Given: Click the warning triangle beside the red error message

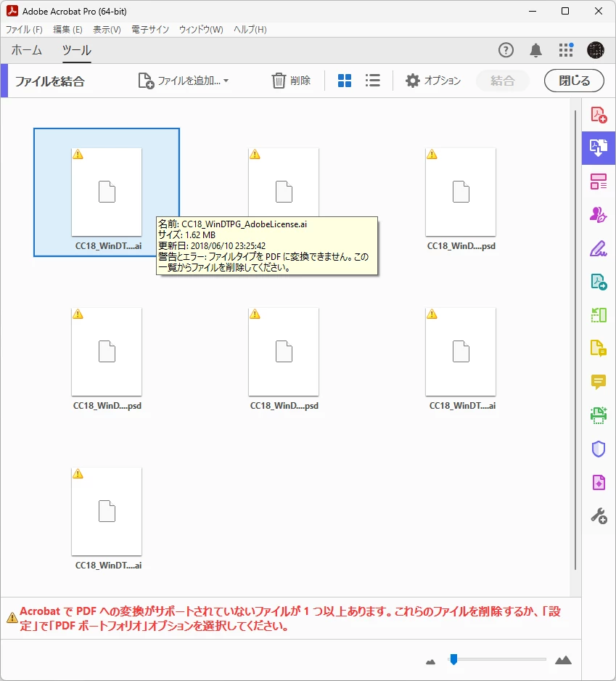Looking at the screenshot, I should pos(12,618).
